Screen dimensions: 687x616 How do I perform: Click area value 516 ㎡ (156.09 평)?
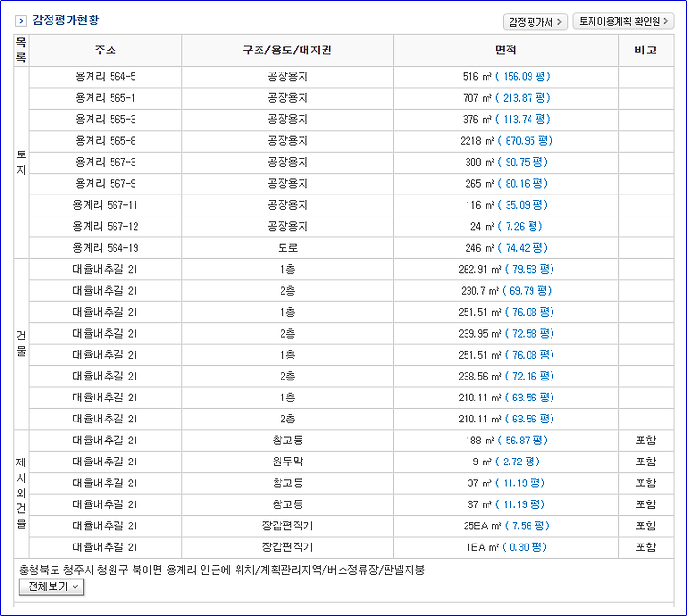click(x=506, y=76)
